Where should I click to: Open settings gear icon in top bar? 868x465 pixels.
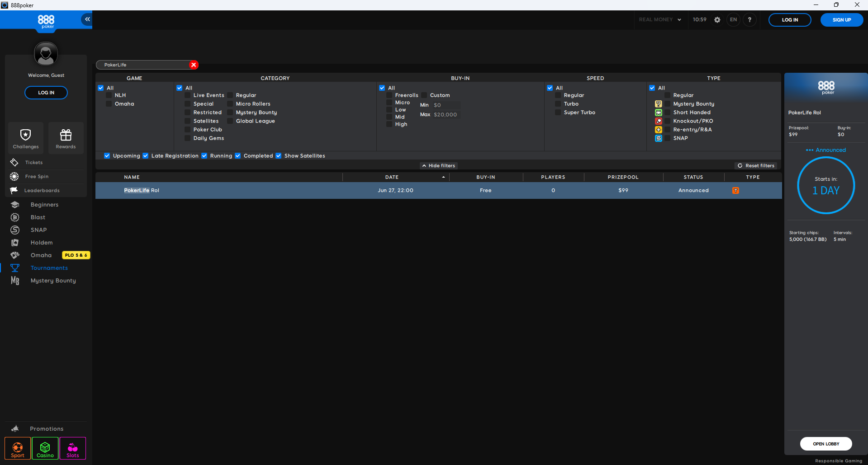click(x=717, y=20)
